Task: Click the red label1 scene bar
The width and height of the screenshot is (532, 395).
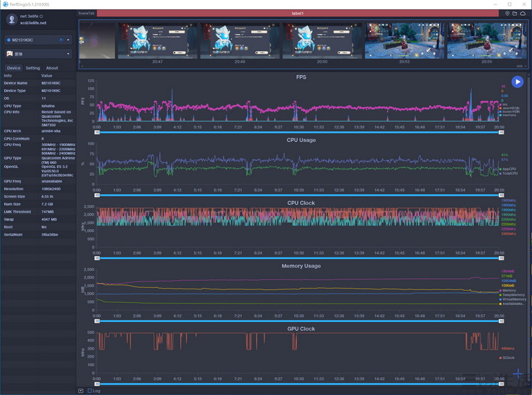Action: [298, 13]
